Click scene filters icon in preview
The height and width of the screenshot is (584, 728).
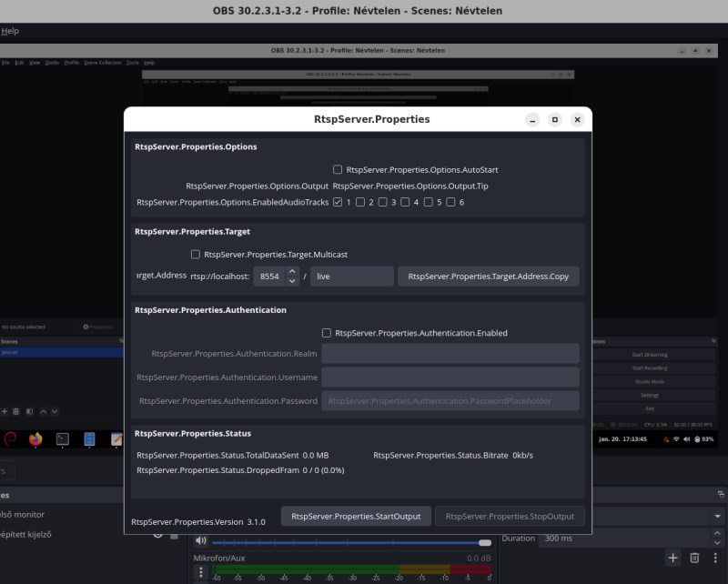tap(29, 411)
